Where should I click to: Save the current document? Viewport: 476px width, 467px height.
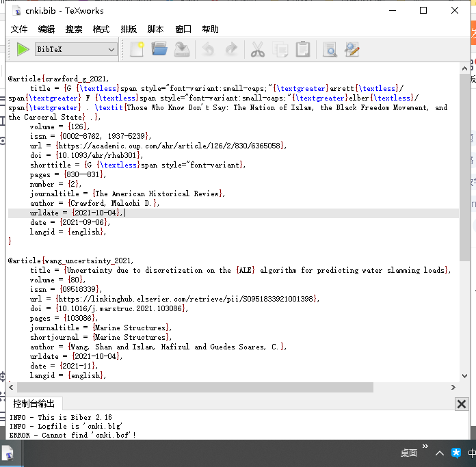point(182,49)
